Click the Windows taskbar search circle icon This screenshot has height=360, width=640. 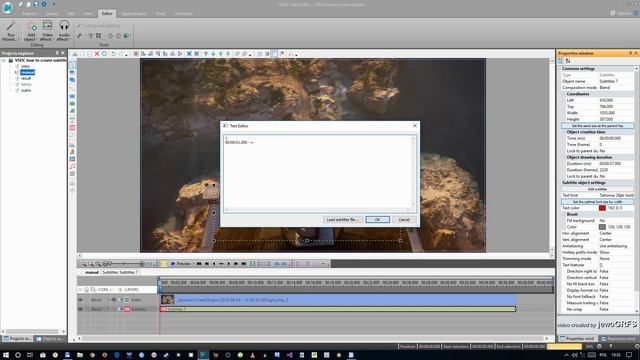18,355
